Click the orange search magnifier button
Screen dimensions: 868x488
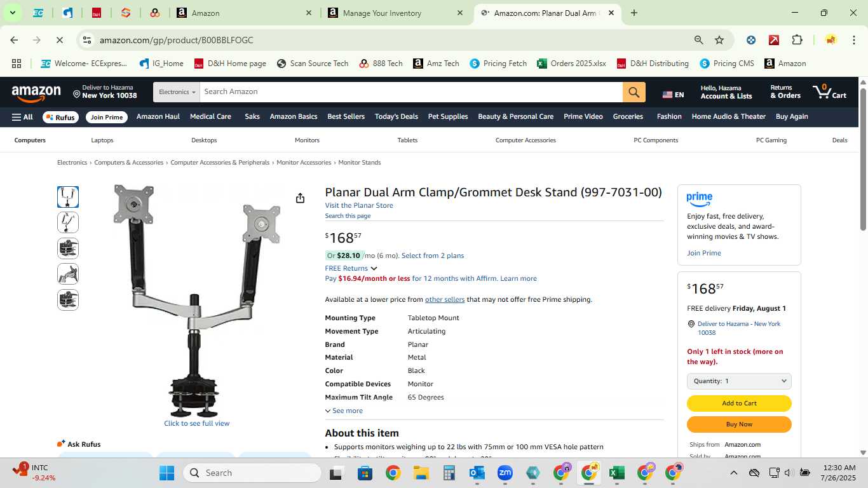634,92
